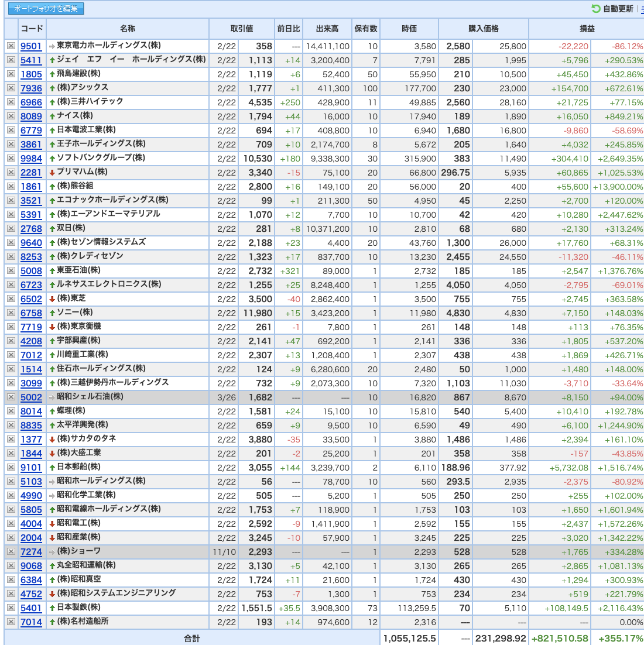644x645 pixels.
Task: Click the X icon for row 6758 Sony
Action: click(11, 313)
